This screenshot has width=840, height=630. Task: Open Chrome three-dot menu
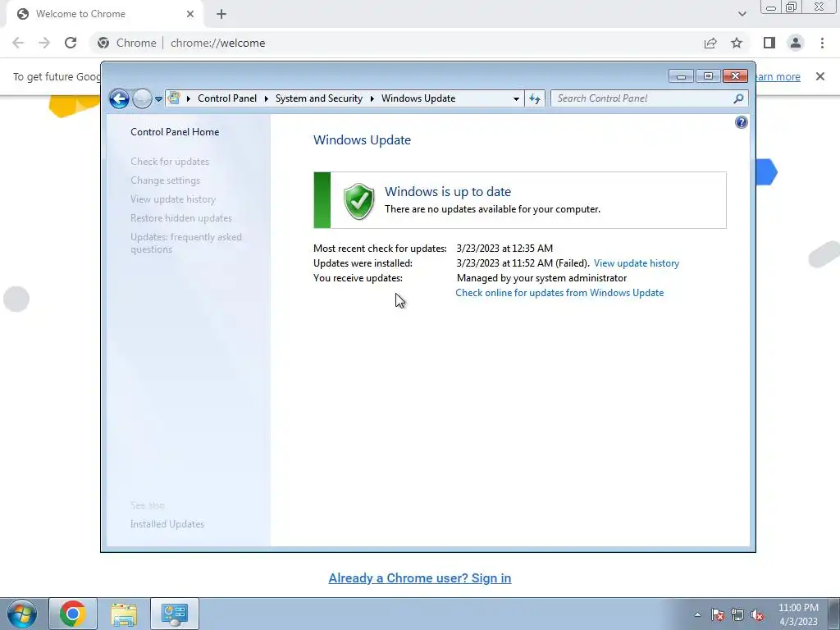pos(822,43)
